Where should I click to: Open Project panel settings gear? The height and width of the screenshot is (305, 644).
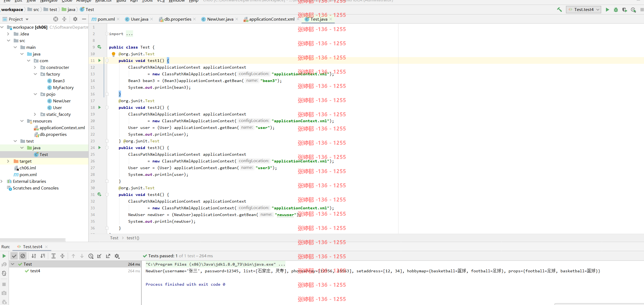[x=75, y=19]
